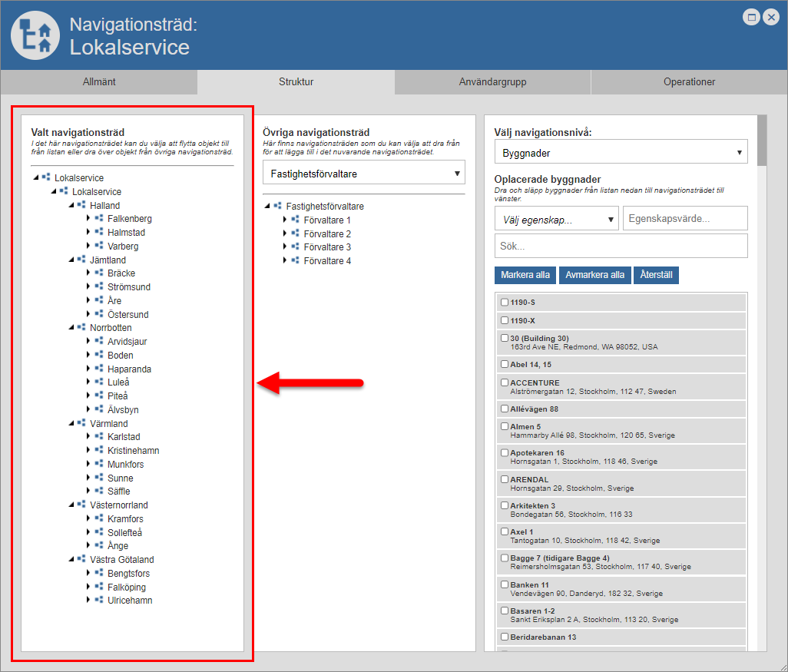The image size is (788, 672).
Task: Open the Operationer tab
Action: (689, 82)
